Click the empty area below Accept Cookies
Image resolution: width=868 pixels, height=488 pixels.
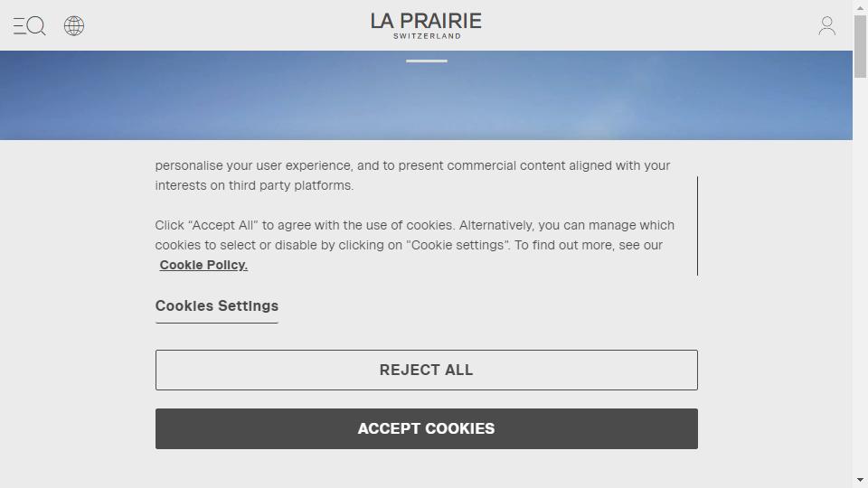426,468
